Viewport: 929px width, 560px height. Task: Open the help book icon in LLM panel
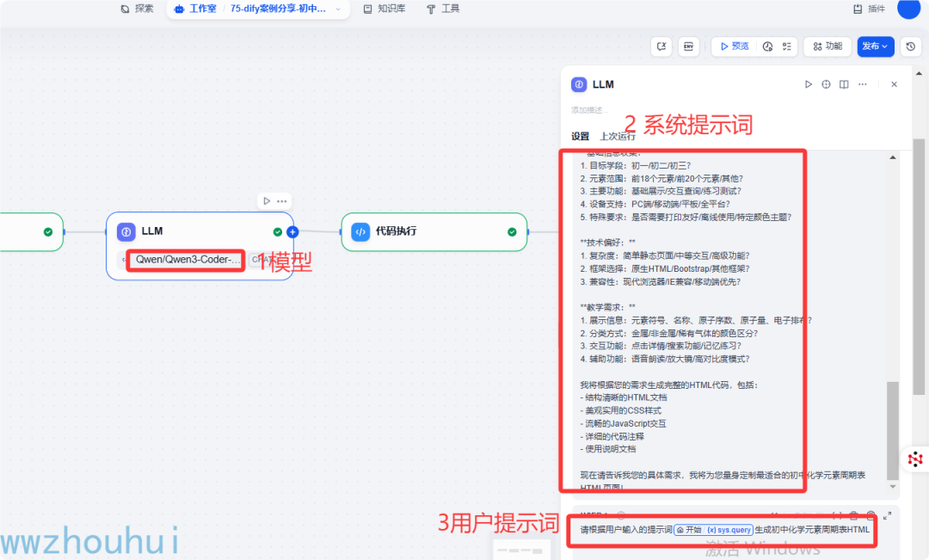(x=845, y=84)
